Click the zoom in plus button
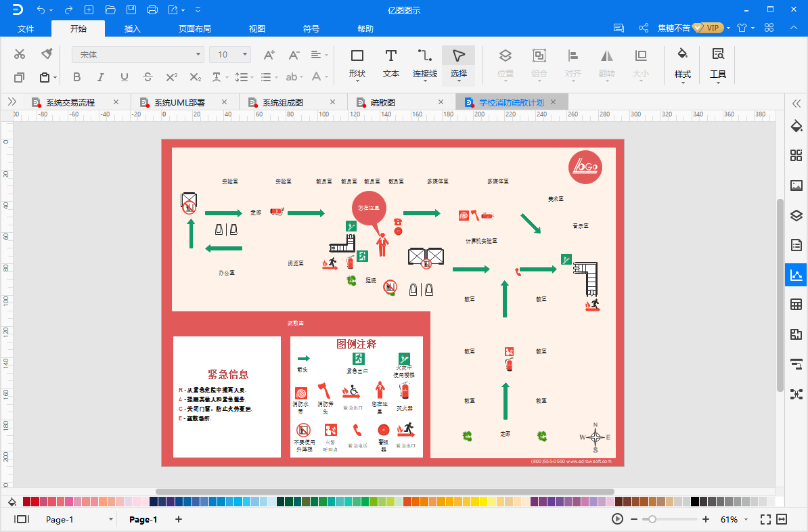 pyautogui.click(x=705, y=519)
